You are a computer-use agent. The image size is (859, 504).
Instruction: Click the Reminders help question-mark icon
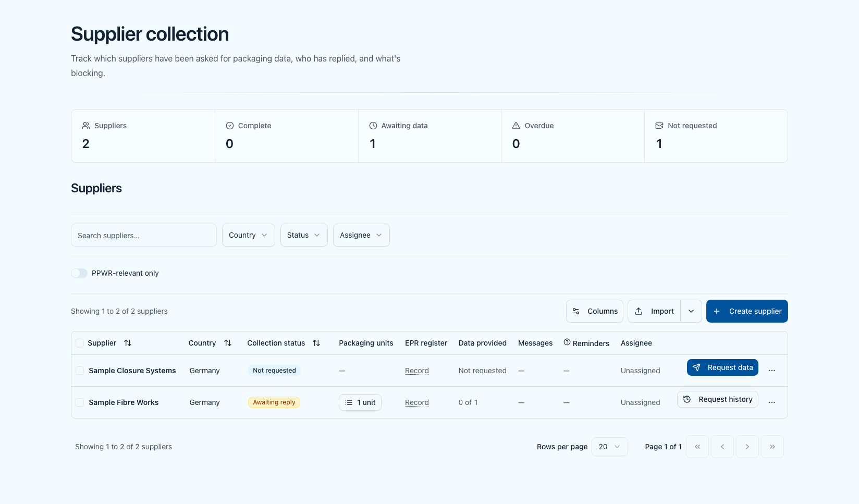click(567, 342)
